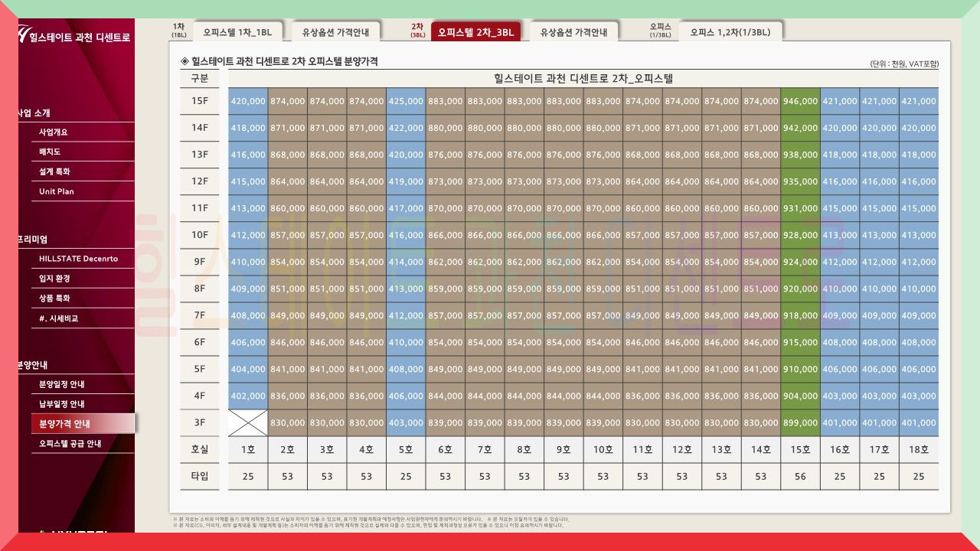Viewport: 980px width, 551px height.
Task: Click the 10F row label
Action: (x=200, y=235)
